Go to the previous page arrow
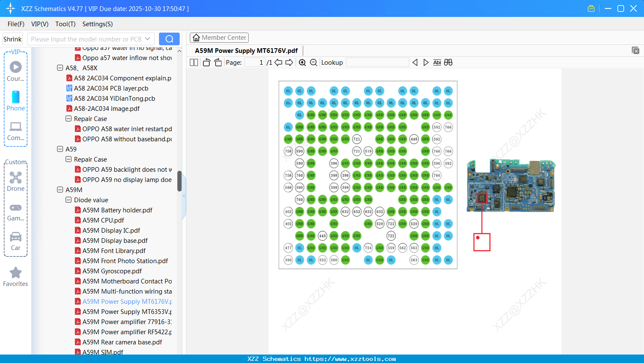The image size is (644, 363). (x=278, y=63)
